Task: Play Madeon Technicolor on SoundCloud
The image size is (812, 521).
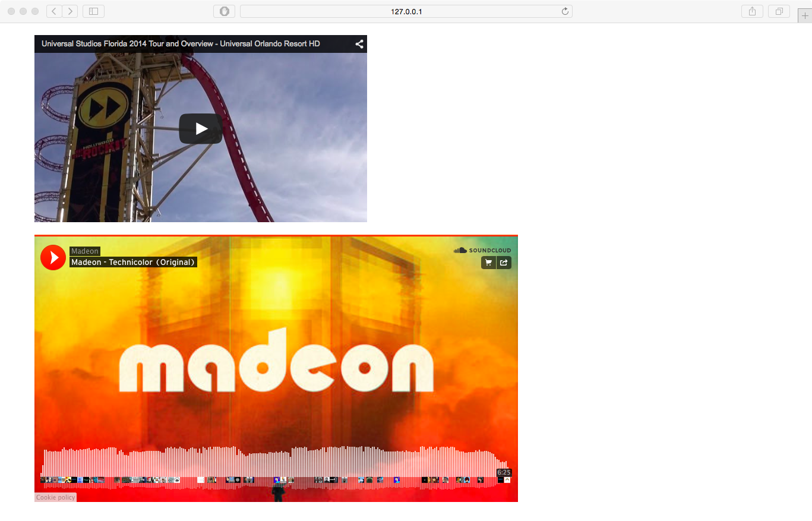Action: (x=53, y=257)
